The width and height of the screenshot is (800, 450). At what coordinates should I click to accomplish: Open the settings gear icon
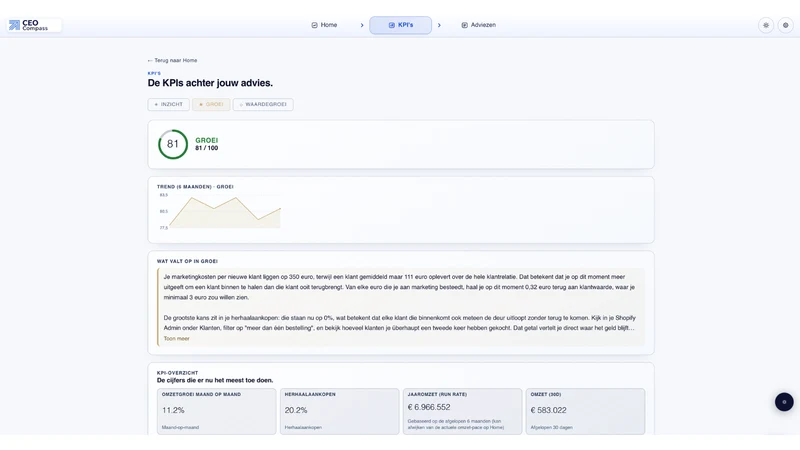coord(786,25)
